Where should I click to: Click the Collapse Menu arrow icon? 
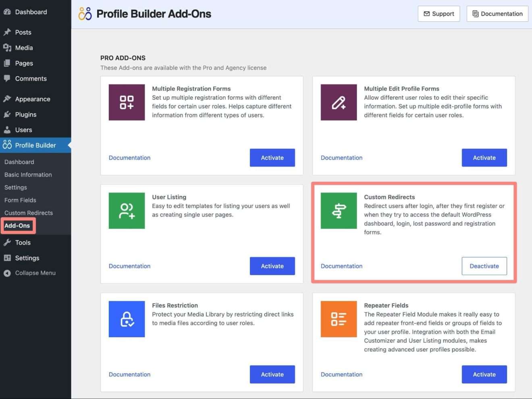click(x=7, y=273)
